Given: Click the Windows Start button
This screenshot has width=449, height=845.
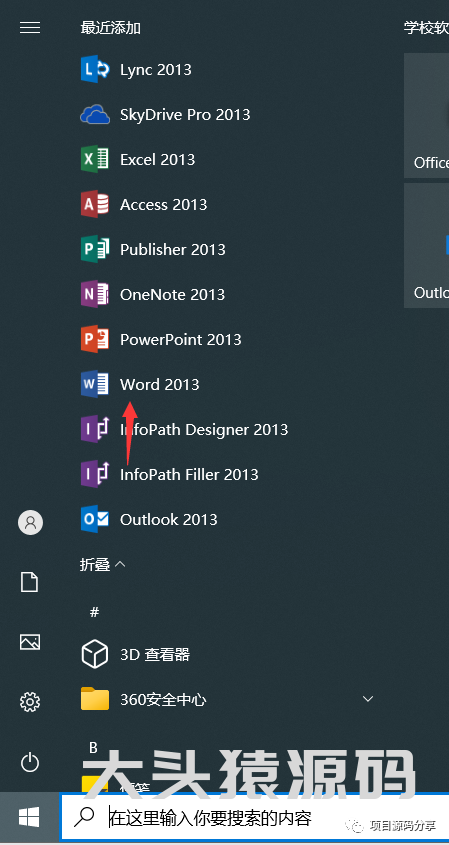Looking at the screenshot, I should pos(29,818).
